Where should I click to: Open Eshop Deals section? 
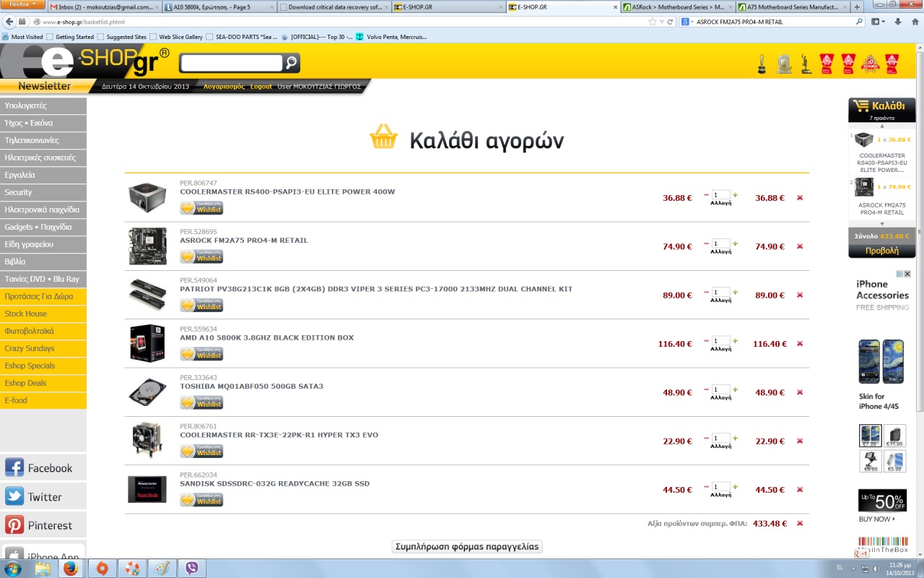pyautogui.click(x=43, y=383)
